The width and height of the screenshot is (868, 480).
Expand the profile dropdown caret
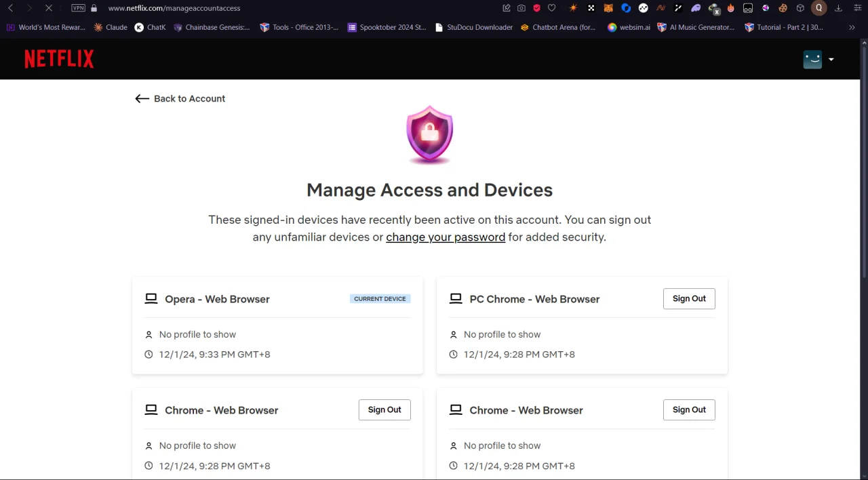[831, 59]
